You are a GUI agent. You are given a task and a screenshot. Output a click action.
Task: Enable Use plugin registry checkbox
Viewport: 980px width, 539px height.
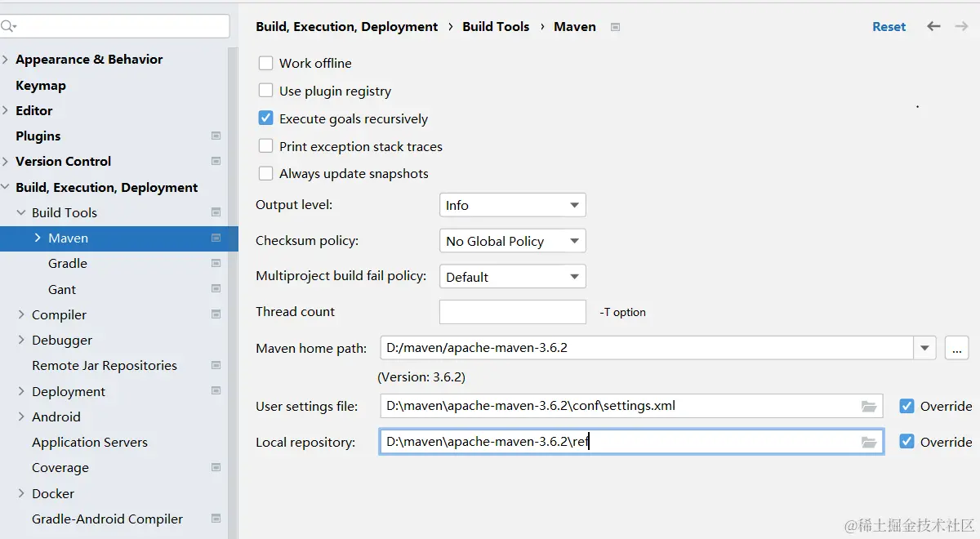pyautogui.click(x=265, y=91)
